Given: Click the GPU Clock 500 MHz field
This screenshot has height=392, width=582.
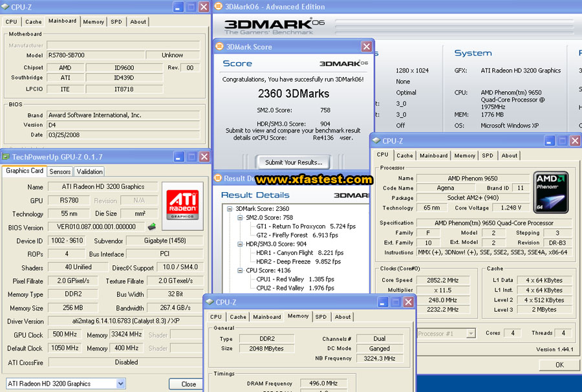Looking at the screenshot, I should click(65, 334).
